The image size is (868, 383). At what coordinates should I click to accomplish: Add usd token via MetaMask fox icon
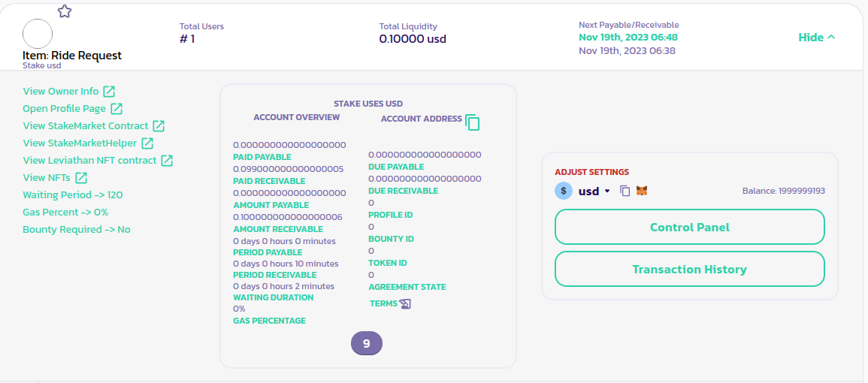[x=642, y=191]
